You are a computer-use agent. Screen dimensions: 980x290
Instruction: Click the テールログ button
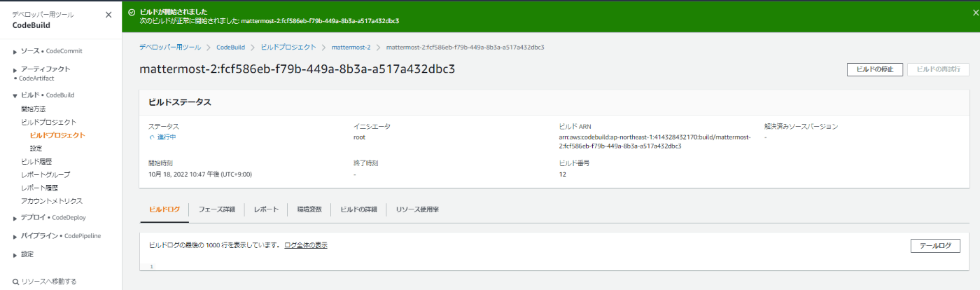click(x=935, y=246)
